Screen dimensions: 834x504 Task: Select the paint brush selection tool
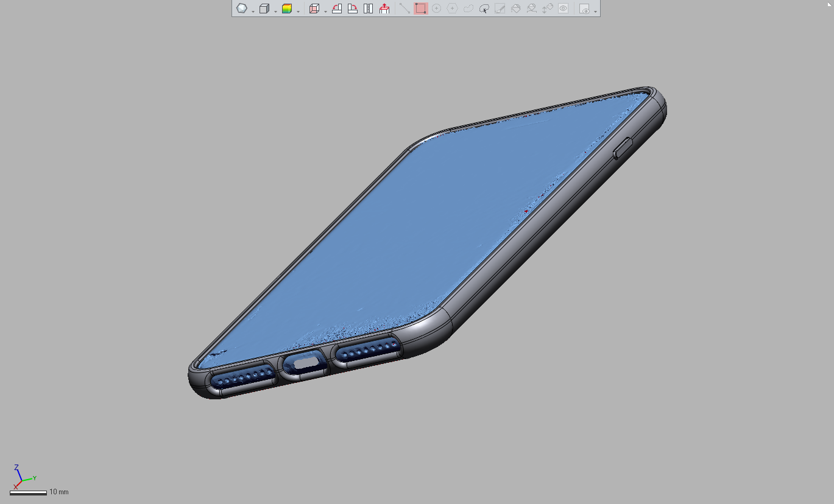(x=500, y=9)
